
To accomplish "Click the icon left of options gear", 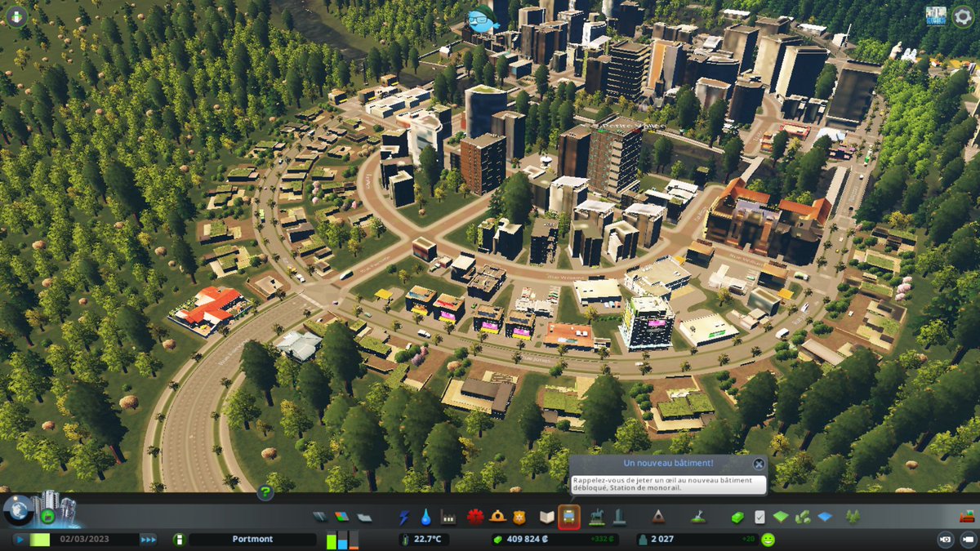I will click(936, 16).
